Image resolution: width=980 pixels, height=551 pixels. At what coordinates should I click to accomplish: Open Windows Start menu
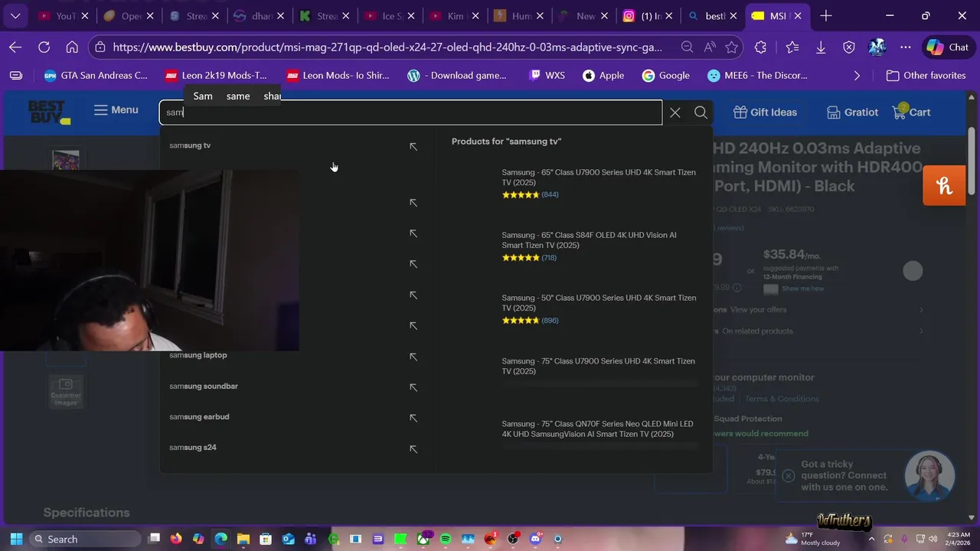coord(16,539)
